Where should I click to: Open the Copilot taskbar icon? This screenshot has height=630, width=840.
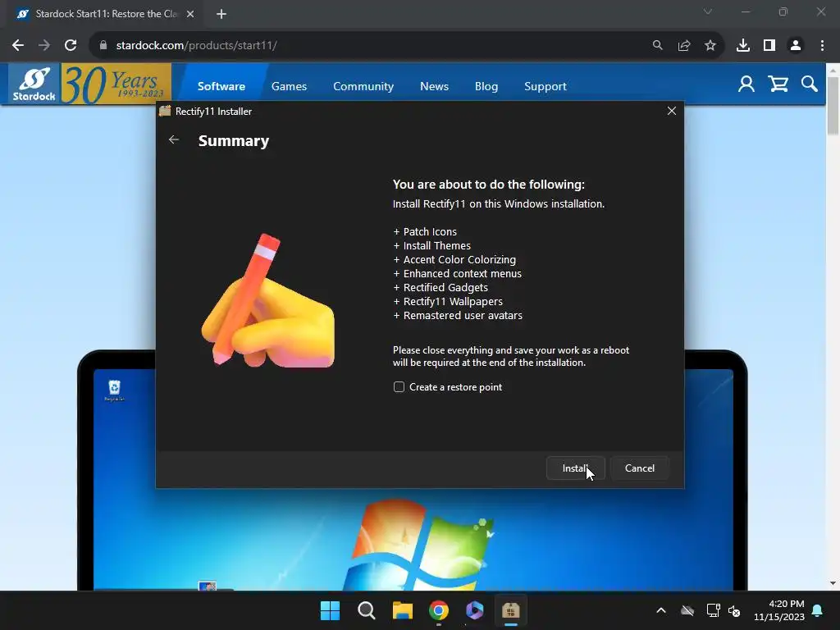point(475,610)
